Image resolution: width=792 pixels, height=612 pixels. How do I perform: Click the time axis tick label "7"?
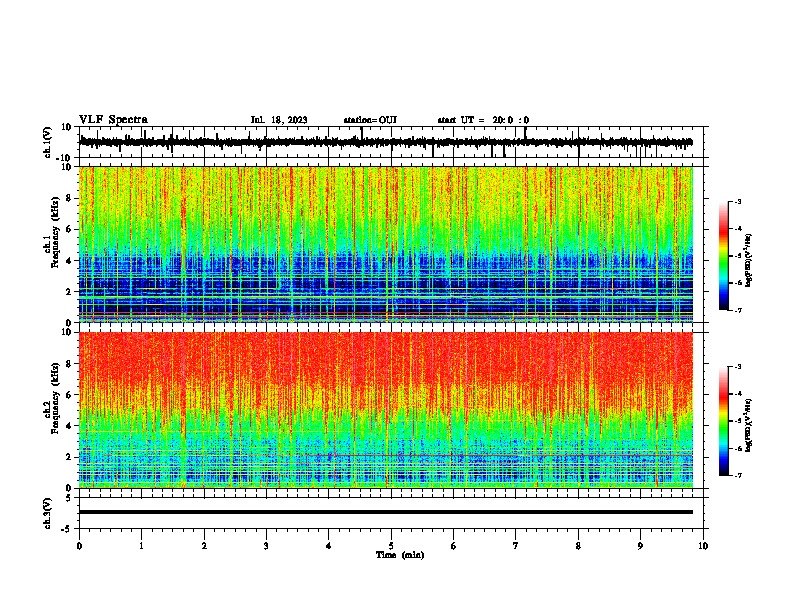click(x=516, y=546)
